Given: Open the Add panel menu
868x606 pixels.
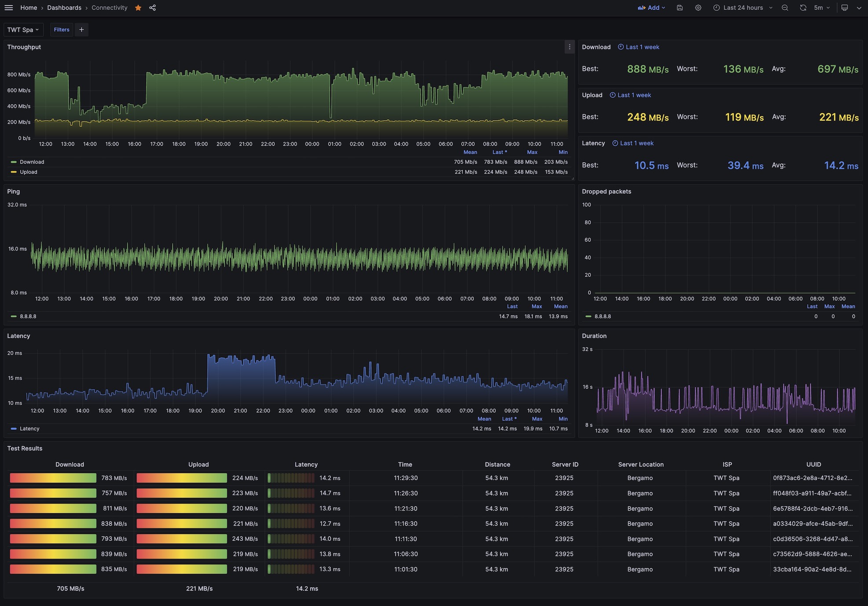Looking at the screenshot, I should pyautogui.click(x=652, y=7).
